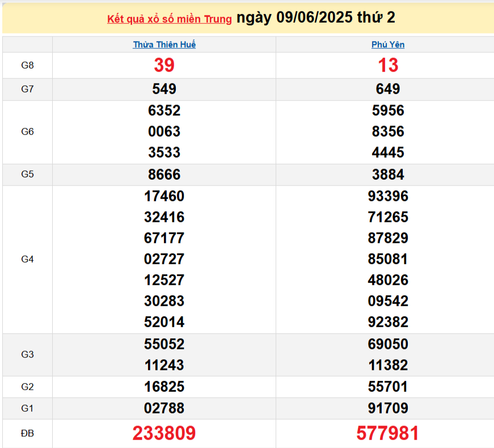Image resolution: width=494 pixels, height=448 pixels.
Task: Select the G7 number 549
Action: [164, 89]
